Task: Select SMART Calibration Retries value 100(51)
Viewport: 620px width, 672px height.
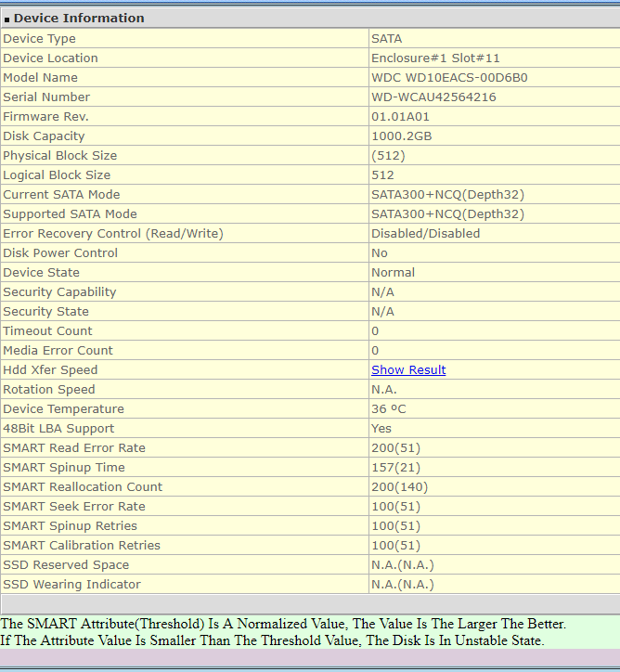Action: coord(396,546)
